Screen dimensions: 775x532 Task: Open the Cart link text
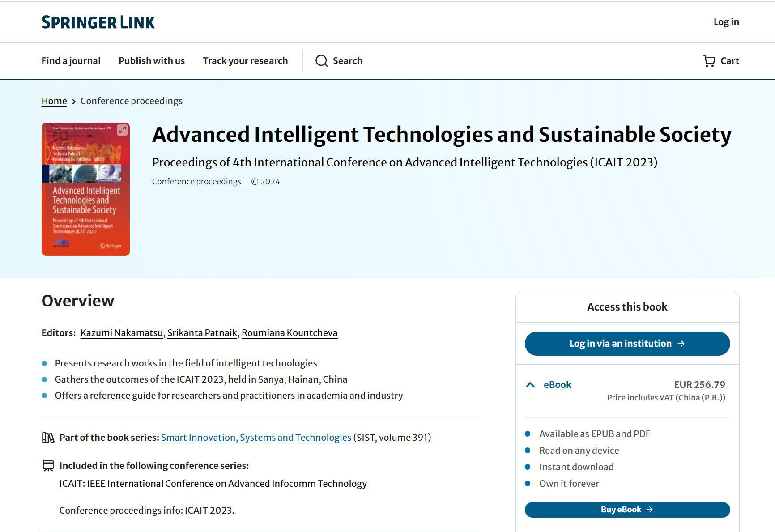[729, 61]
